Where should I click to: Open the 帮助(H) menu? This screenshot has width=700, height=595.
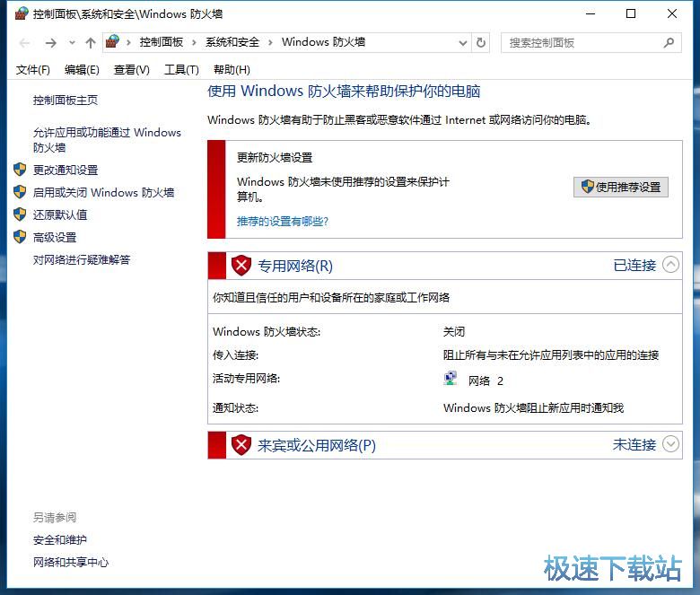pyautogui.click(x=232, y=70)
